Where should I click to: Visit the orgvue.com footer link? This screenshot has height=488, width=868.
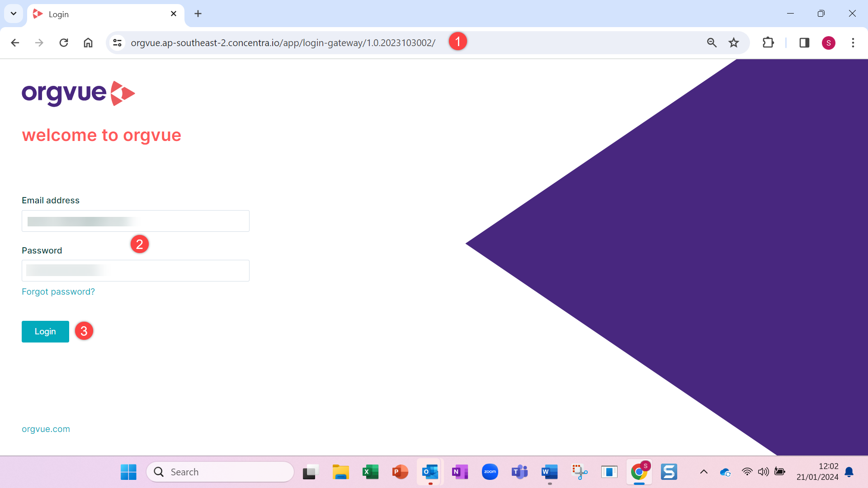click(x=46, y=429)
